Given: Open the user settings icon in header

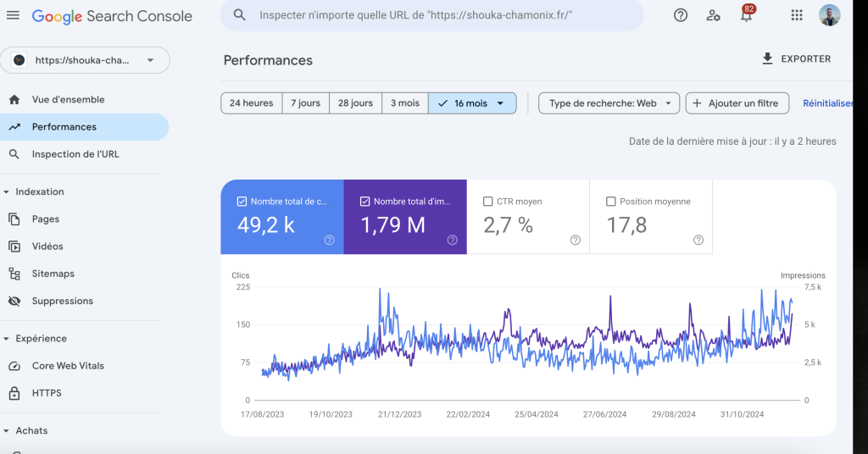Looking at the screenshot, I should (714, 15).
